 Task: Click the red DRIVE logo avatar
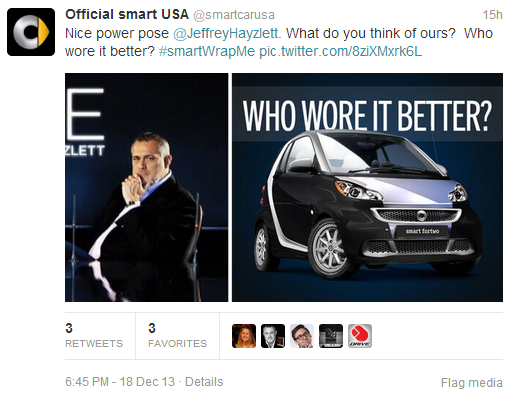pyautogui.click(x=360, y=336)
